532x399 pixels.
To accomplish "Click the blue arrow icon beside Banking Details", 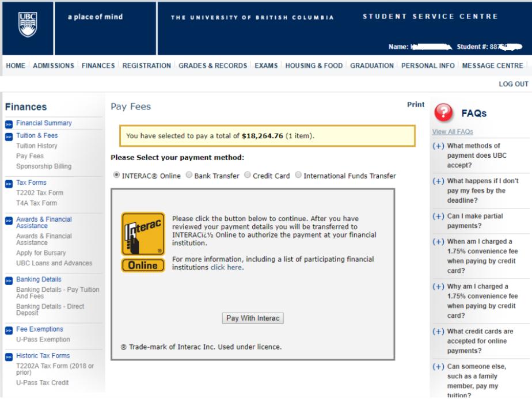I will pyautogui.click(x=9, y=280).
